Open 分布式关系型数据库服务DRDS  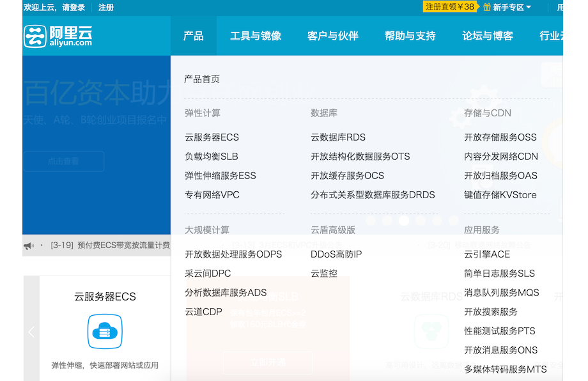coord(373,194)
